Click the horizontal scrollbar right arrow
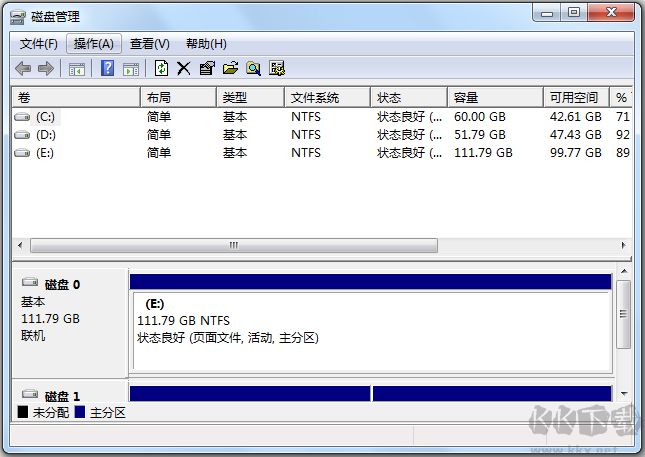This screenshot has width=645, height=457. (624, 245)
